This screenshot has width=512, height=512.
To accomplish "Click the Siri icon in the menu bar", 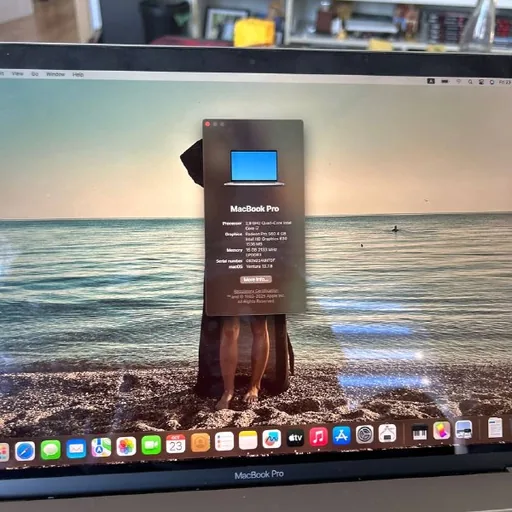I will [x=492, y=82].
